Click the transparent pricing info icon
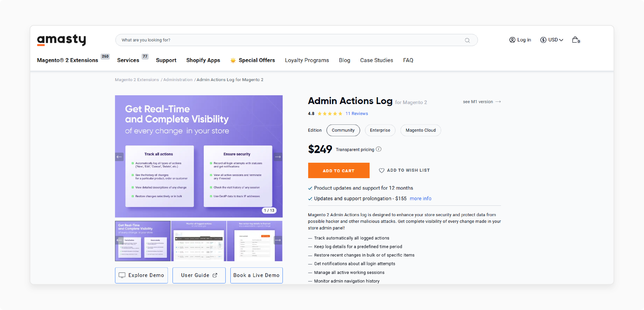 (x=378, y=149)
